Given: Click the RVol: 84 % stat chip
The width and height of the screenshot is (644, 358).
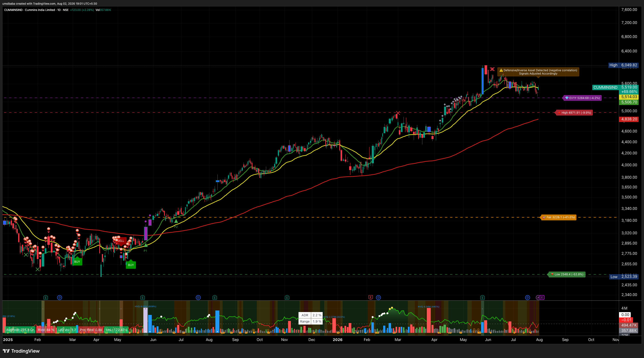Looking at the screenshot, I should tap(46, 330).
